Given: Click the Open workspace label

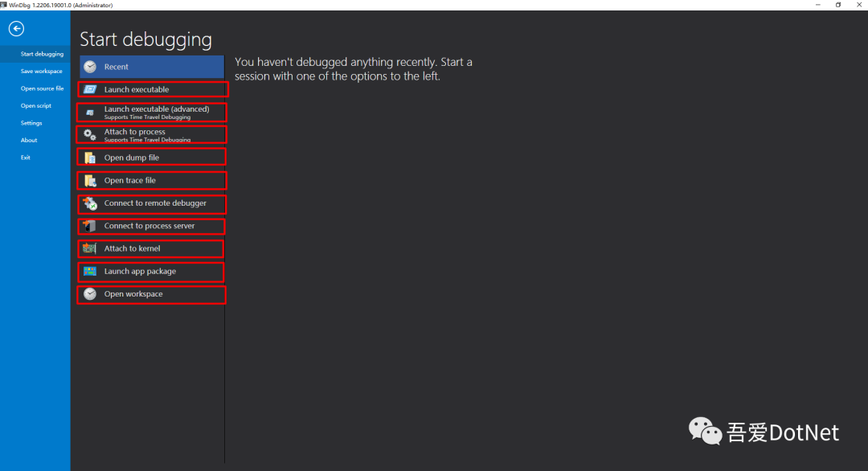Looking at the screenshot, I should point(133,294).
